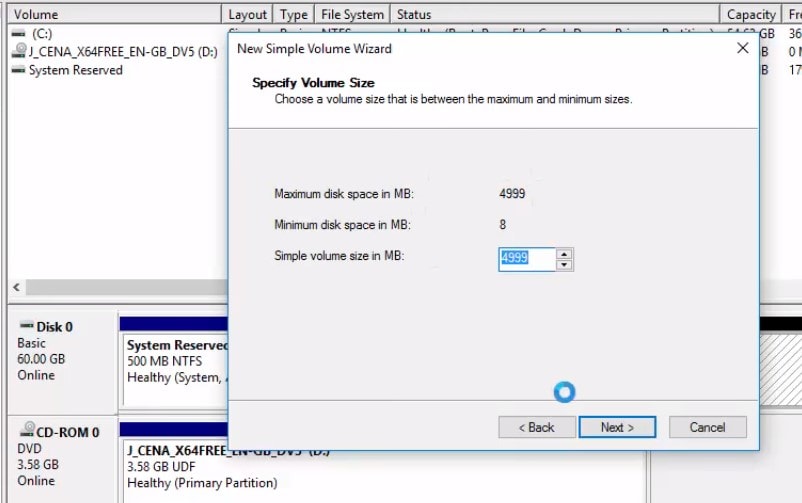
Task: Go to previous step with Back
Action: (x=536, y=427)
